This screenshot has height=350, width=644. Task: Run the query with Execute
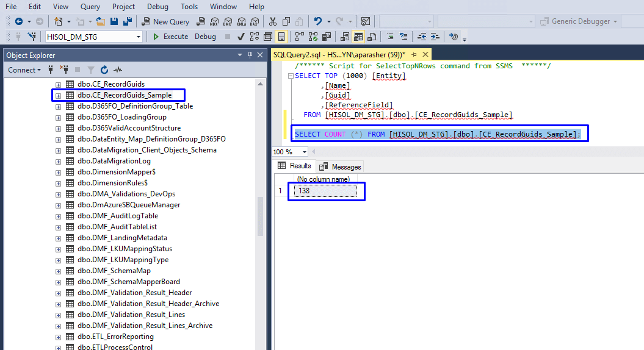pos(170,37)
